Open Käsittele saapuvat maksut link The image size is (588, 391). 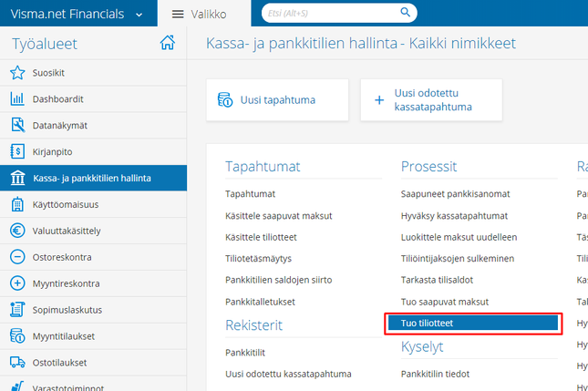(x=278, y=215)
